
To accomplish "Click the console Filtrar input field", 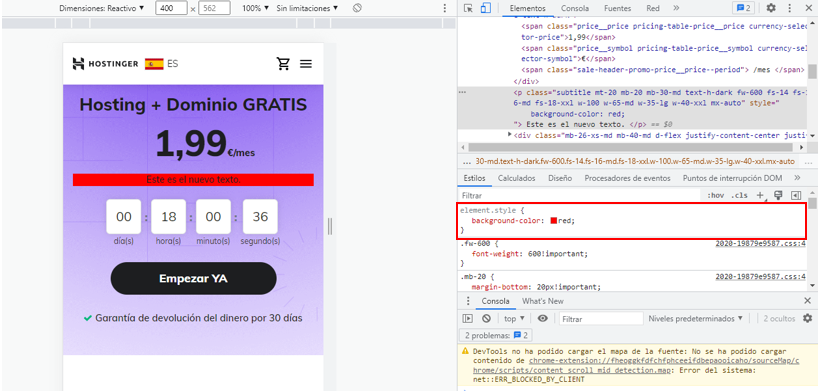I will (x=601, y=318).
